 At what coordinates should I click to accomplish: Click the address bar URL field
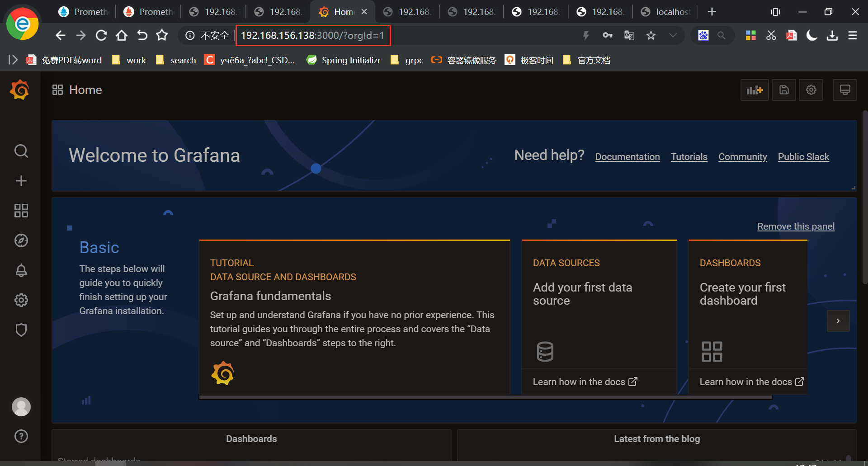[x=313, y=35]
